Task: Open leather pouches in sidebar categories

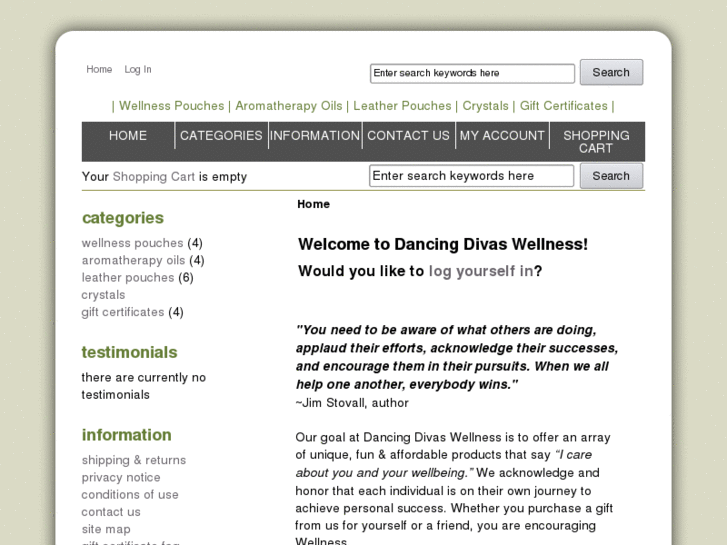Action: 128,277
